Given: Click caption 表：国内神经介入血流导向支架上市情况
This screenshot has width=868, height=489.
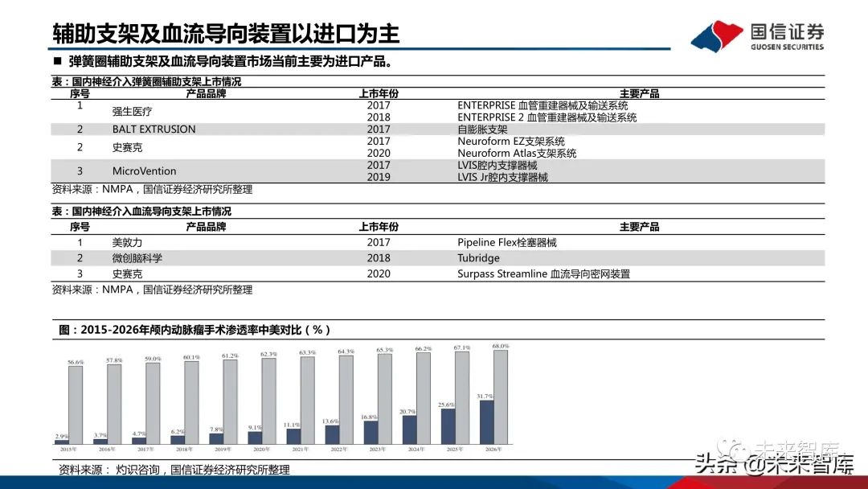Looking at the screenshot, I should click(141, 212).
